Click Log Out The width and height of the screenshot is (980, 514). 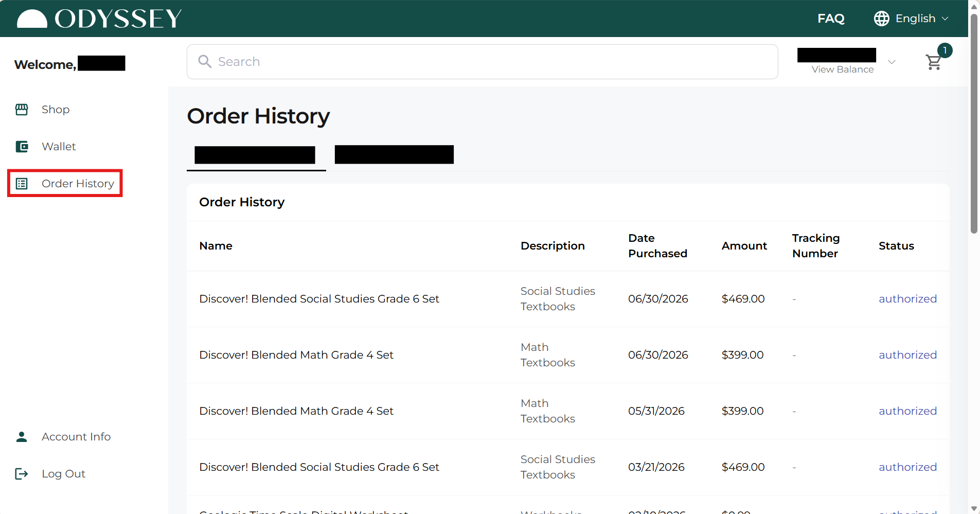tap(63, 474)
